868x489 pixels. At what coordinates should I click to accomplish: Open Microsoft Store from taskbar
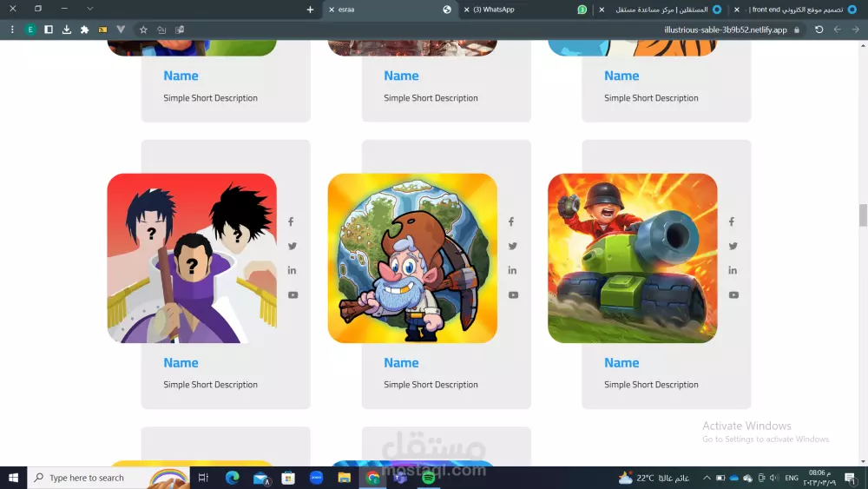[x=288, y=478]
